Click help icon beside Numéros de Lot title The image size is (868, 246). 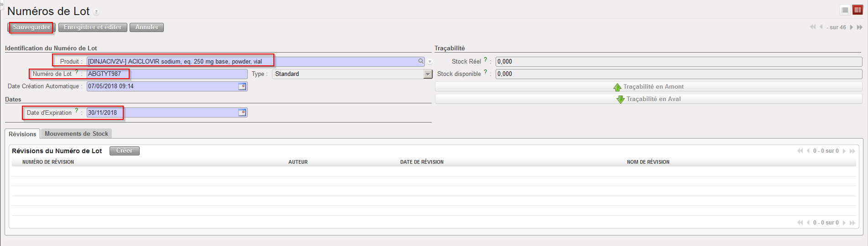[x=96, y=12]
